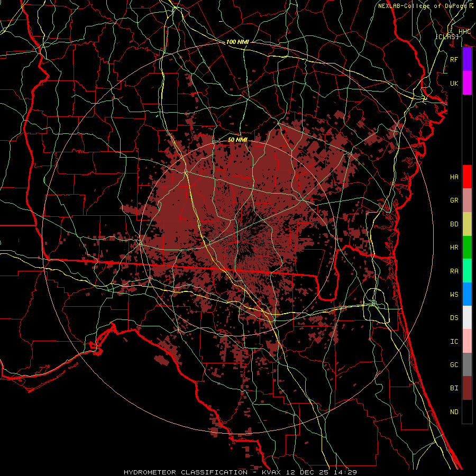The width and height of the screenshot is (476, 476).
Task: Click the 50 NMI range ring label
Action: tap(237, 140)
